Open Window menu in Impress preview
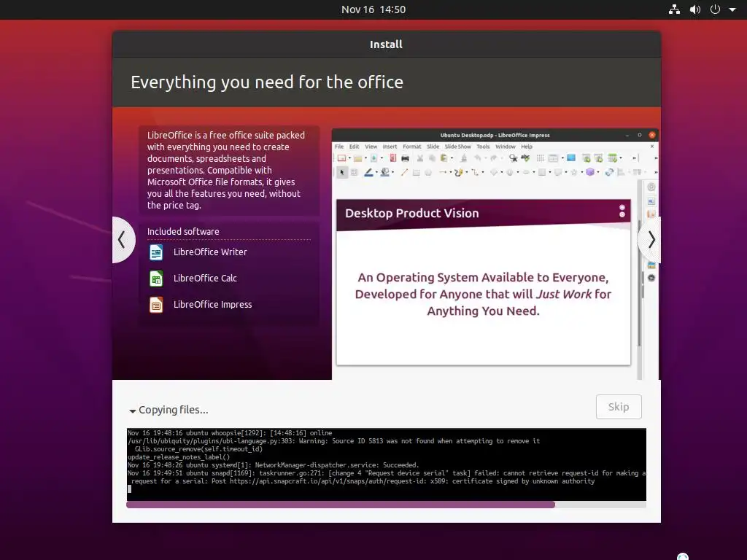The image size is (747, 560). click(506, 147)
